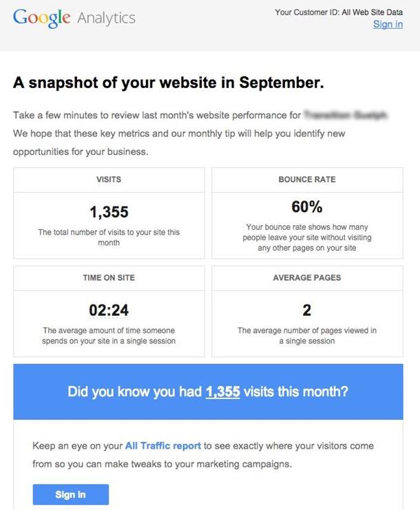
Task: Click the underlined 1,355 visits link in banner
Action: point(223,392)
